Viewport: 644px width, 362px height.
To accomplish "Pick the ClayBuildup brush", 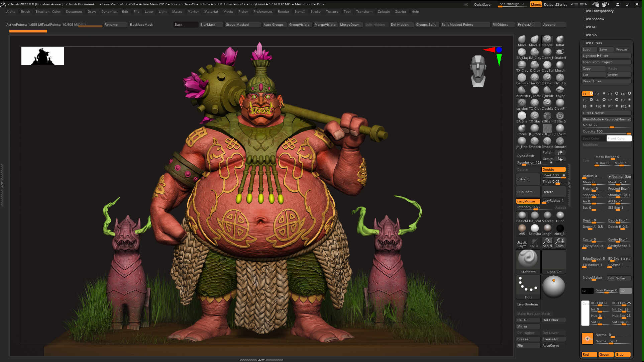I will (547, 65).
